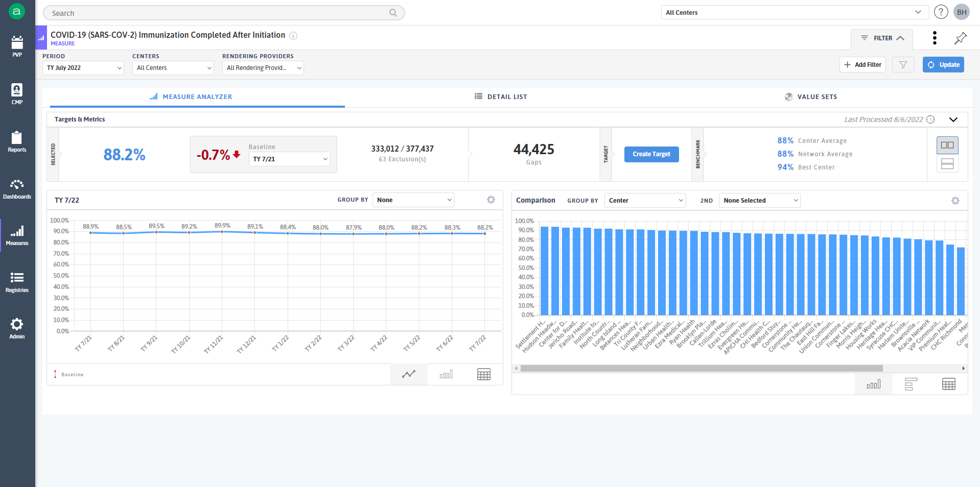Image resolution: width=980 pixels, height=487 pixels.
Task: Click the Add Filter button
Action: pyautogui.click(x=862, y=65)
